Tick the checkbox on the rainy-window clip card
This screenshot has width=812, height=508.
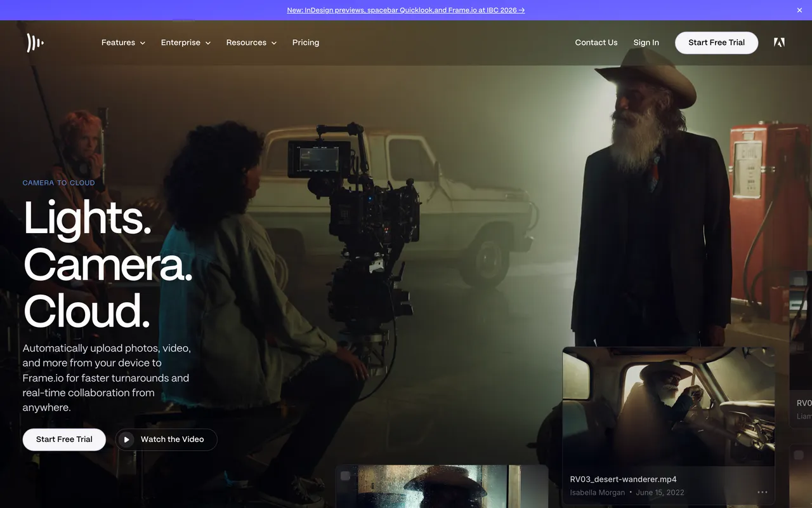345,476
